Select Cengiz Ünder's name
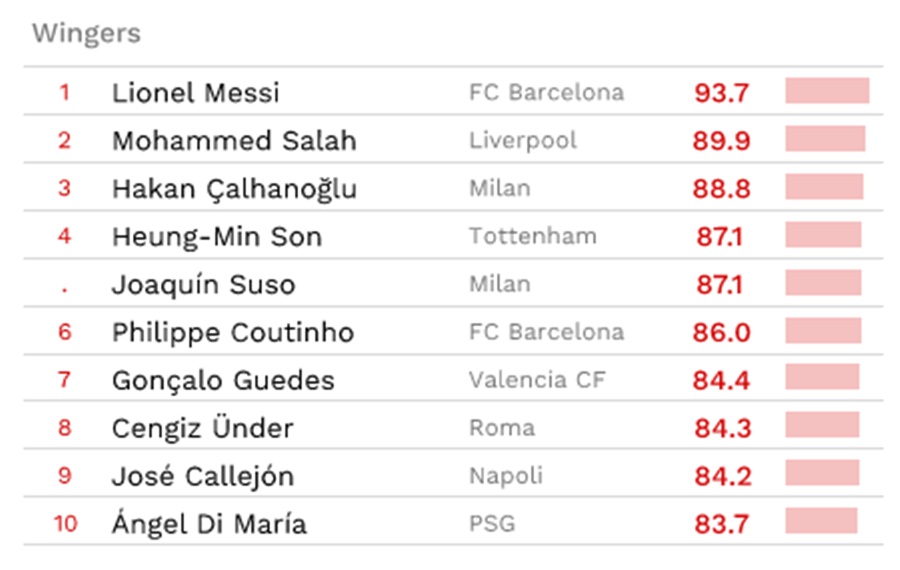900x570 pixels. point(203,428)
